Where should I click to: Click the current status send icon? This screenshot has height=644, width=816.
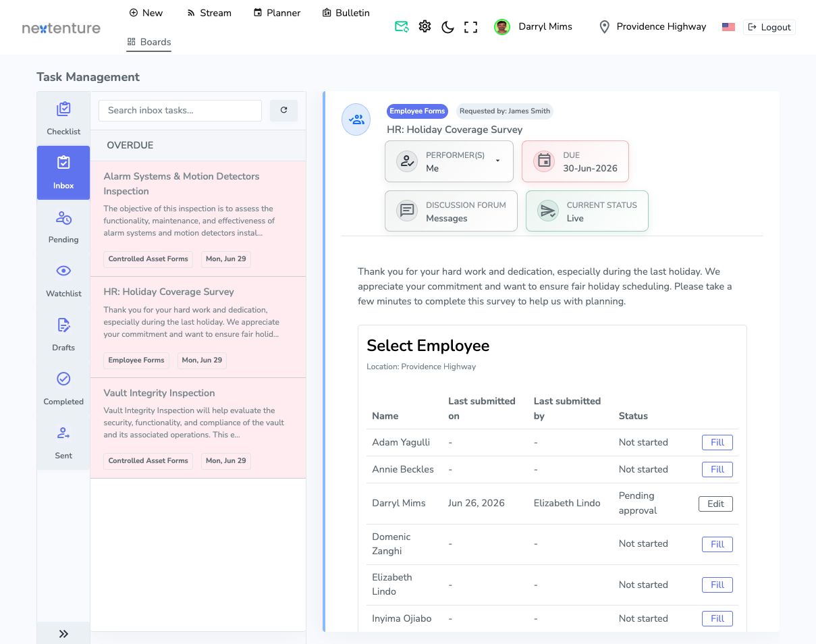tap(548, 211)
